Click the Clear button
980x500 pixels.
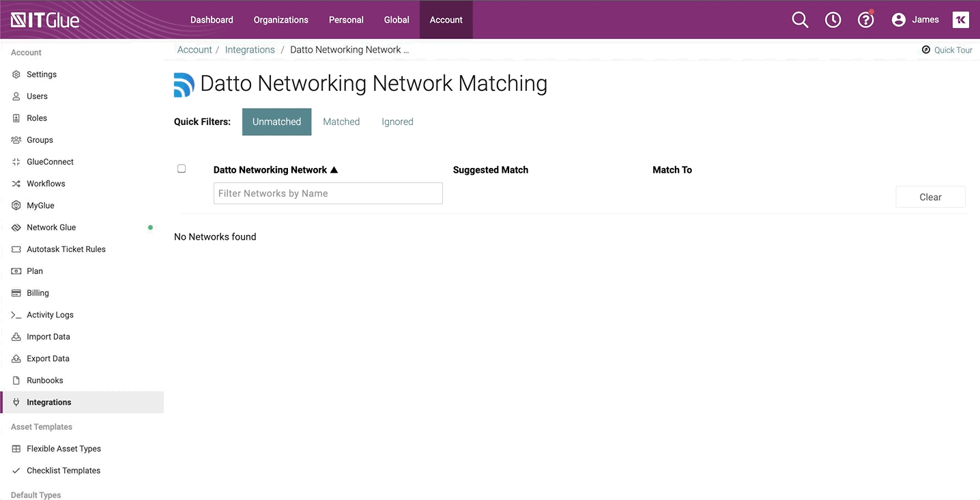click(930, 197)
